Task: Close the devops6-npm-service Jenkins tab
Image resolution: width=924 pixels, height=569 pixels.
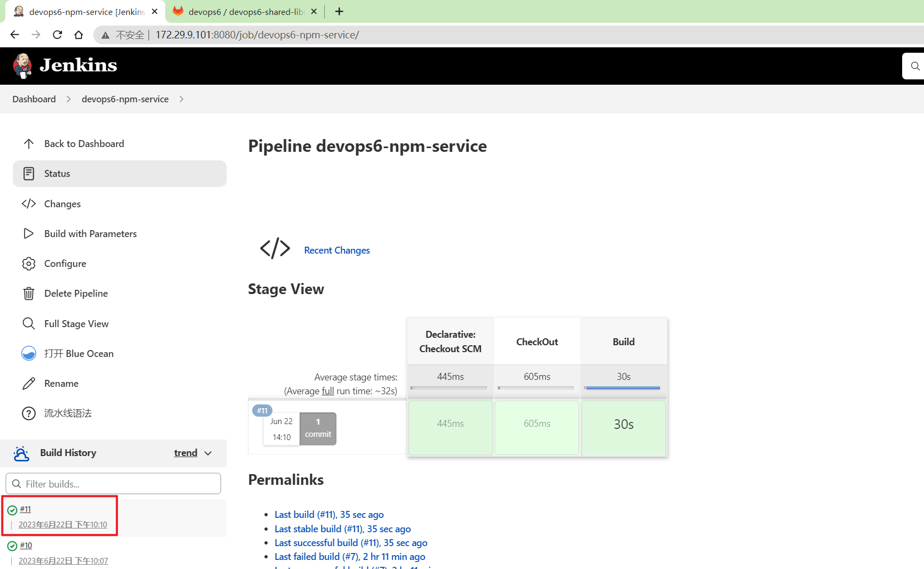Action: coord(155,11)
